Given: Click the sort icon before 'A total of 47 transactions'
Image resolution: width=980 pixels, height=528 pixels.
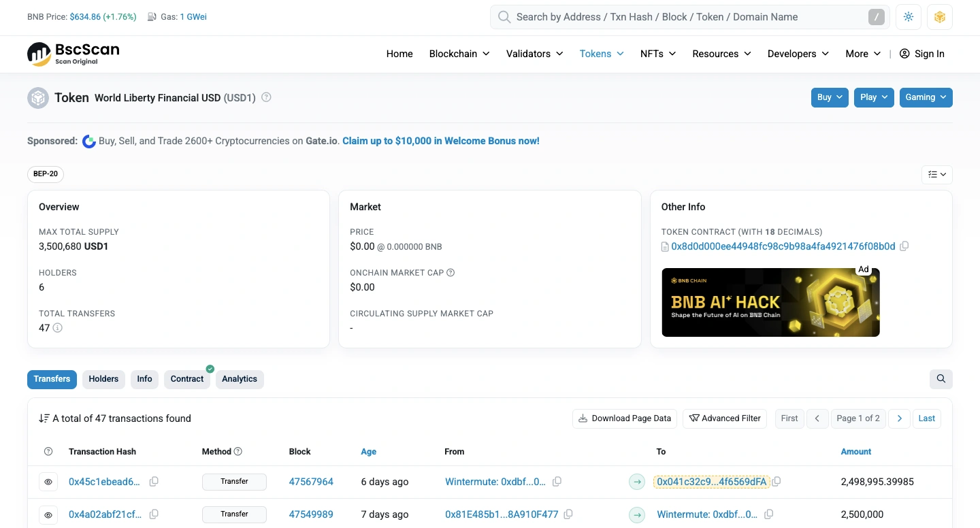Looking at the screenshot, I should (x=44, y=418).
